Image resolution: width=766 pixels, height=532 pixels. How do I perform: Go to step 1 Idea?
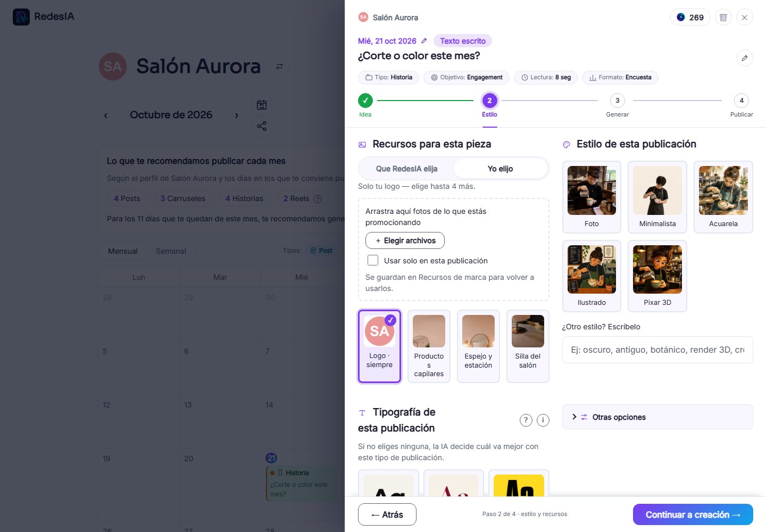coord(365,105)
